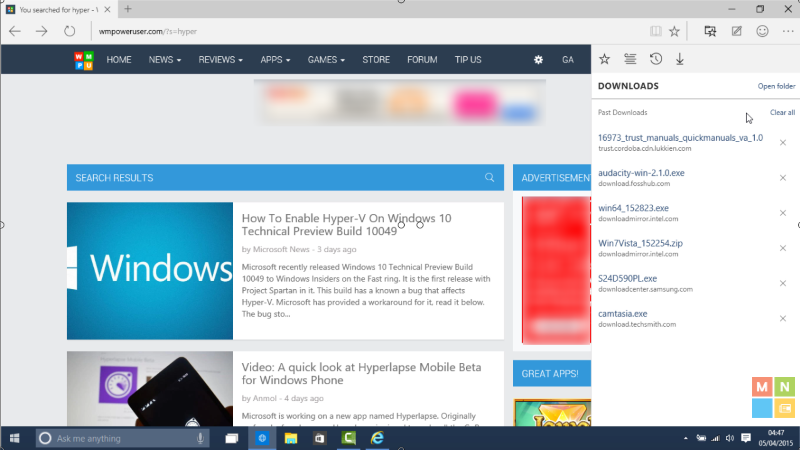Image resolution: width=800 pixels, height=450 pixels.
Task: Go to STORE in site navigation
Action: 376,60
